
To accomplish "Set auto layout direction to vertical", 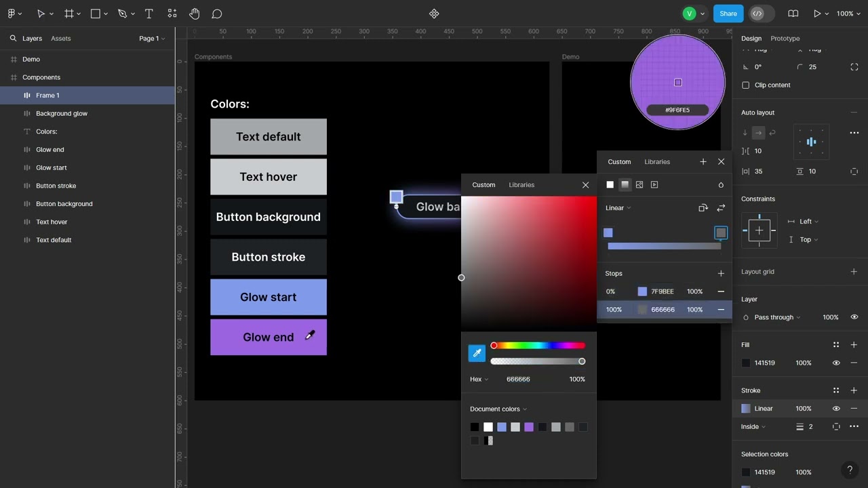I will pos(745,133).
